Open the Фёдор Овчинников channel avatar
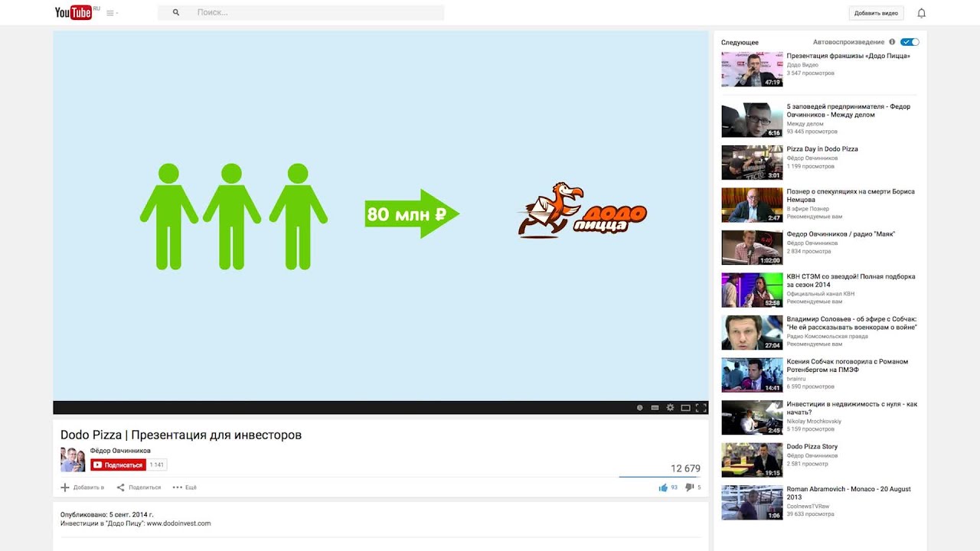 click(x=73, y=459)
